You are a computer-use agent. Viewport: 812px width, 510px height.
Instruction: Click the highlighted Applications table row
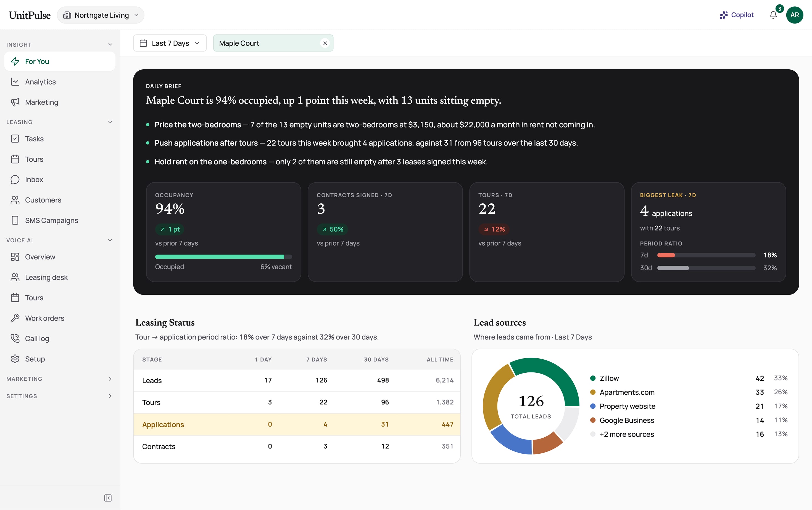297,424
